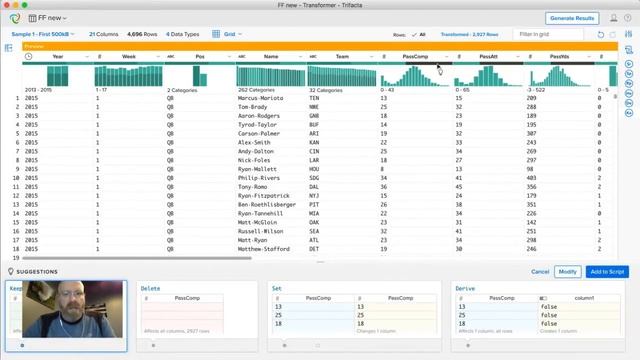Click the Year column histogram
The width and height of the screenshot is (640, 360).
tap(58, 76)
